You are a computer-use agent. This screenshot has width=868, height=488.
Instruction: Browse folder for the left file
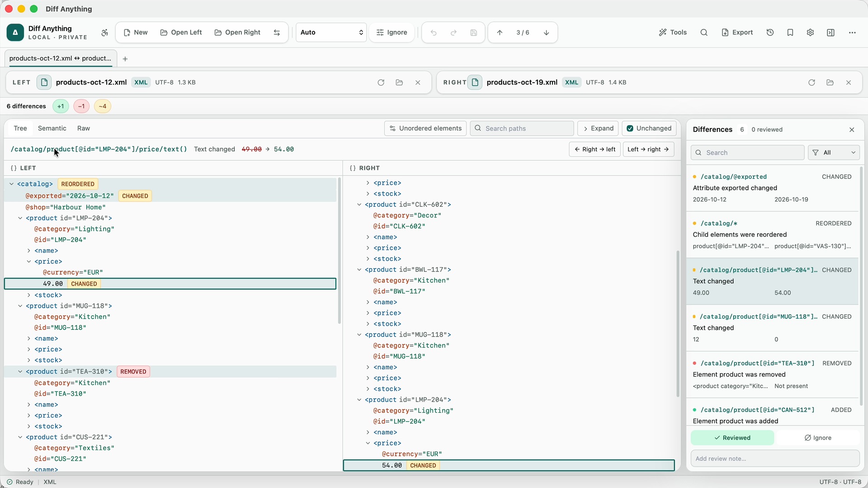399,82
